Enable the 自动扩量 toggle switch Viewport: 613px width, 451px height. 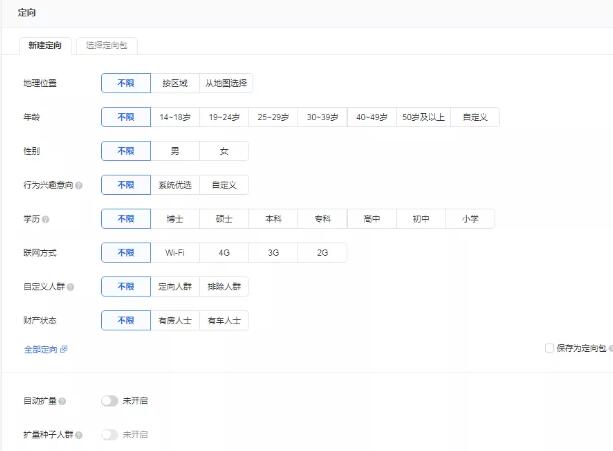pos(109,401)
